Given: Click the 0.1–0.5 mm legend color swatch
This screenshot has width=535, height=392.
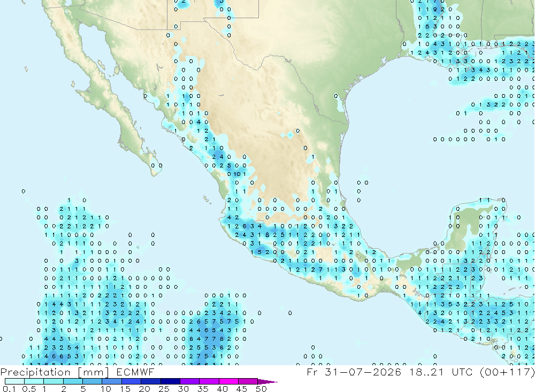Looking at the screenshot, I should click(14, 381).
